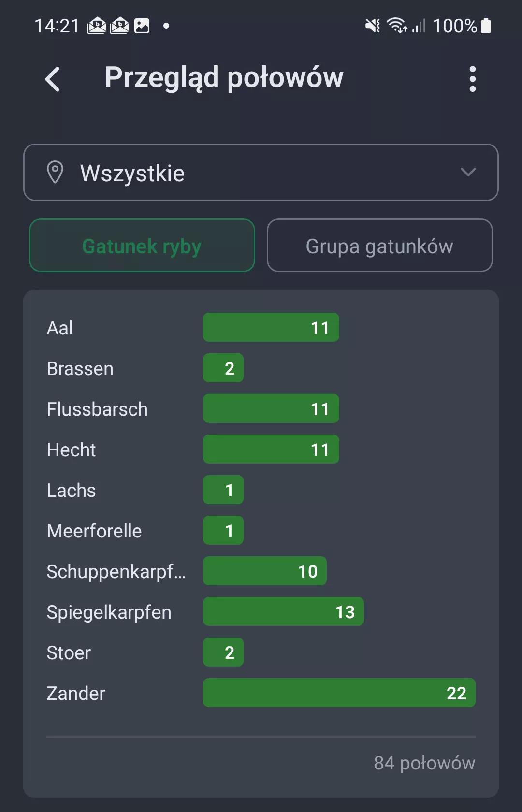
Task: Tap the Wi-Fi status icon
Action: click(x=397, y=26)
